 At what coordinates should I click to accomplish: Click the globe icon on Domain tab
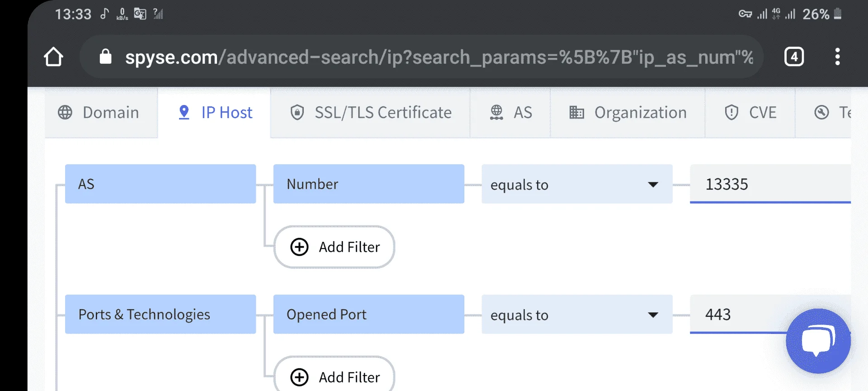tap(65, 113)
